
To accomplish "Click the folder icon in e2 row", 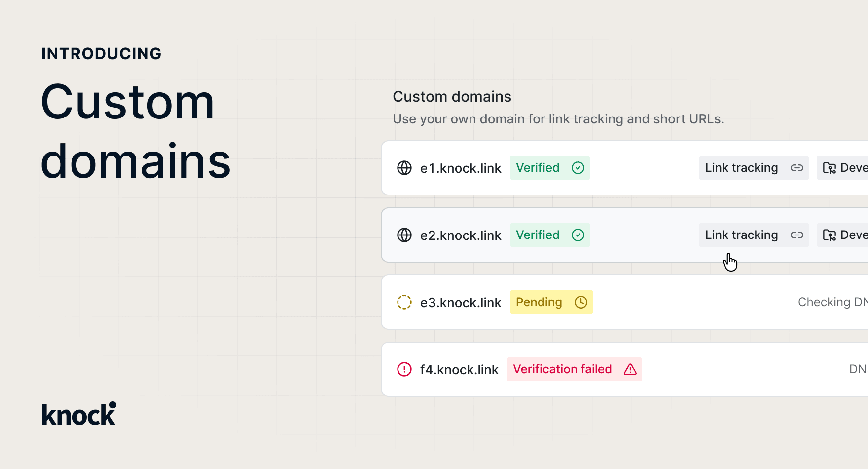I will click(x=830, y=235).
